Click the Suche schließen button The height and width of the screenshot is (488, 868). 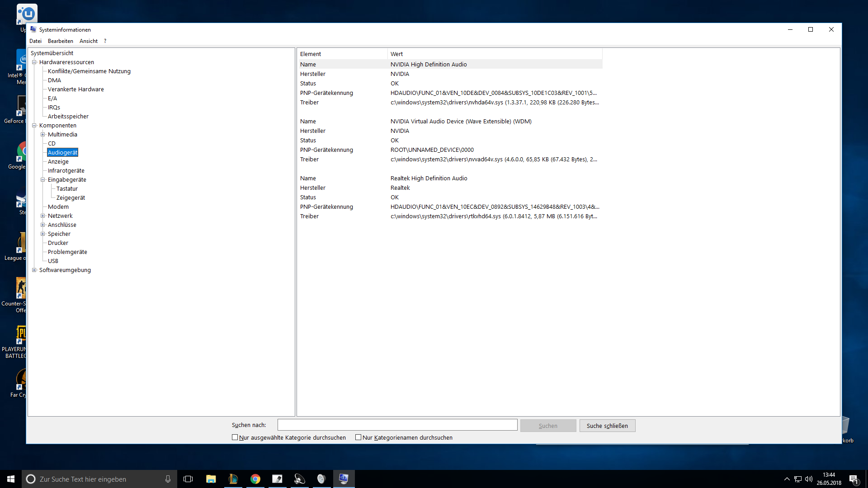(x=607, y=426)
